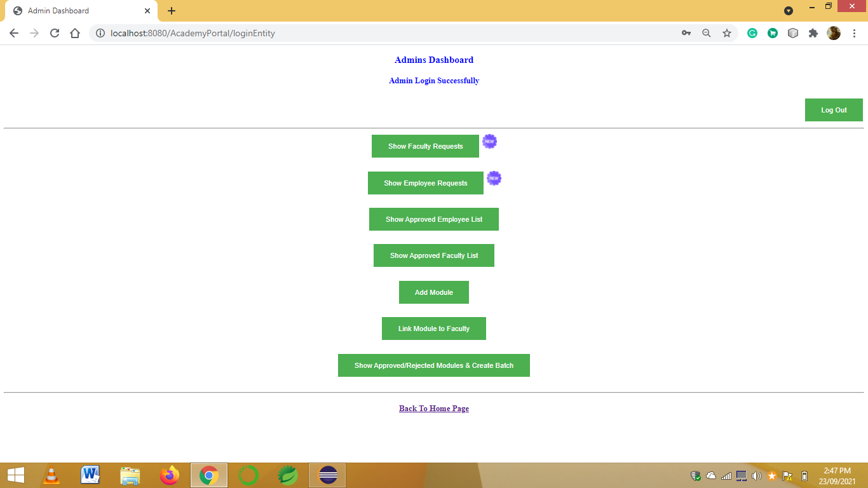Click the zoom magnifier icon in address bar
868x488 pixels.
coord(706,33)
